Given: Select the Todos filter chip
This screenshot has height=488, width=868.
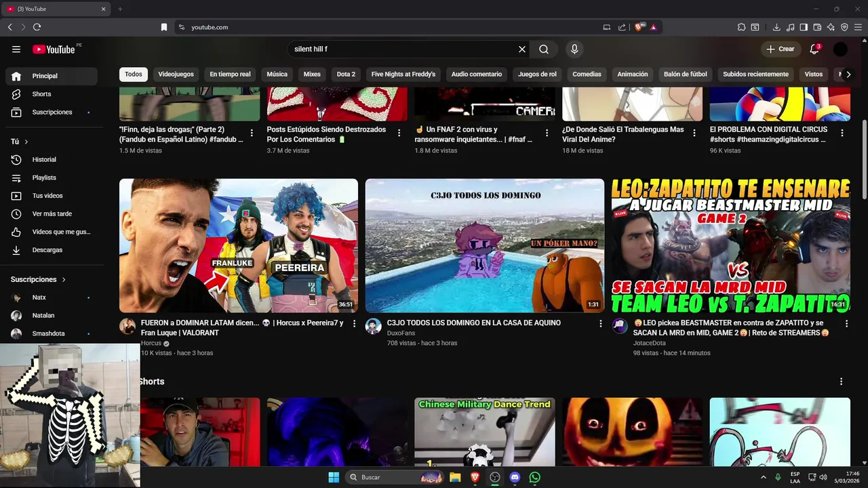Looking at the screenshot, I should click(x=134, y=75).
